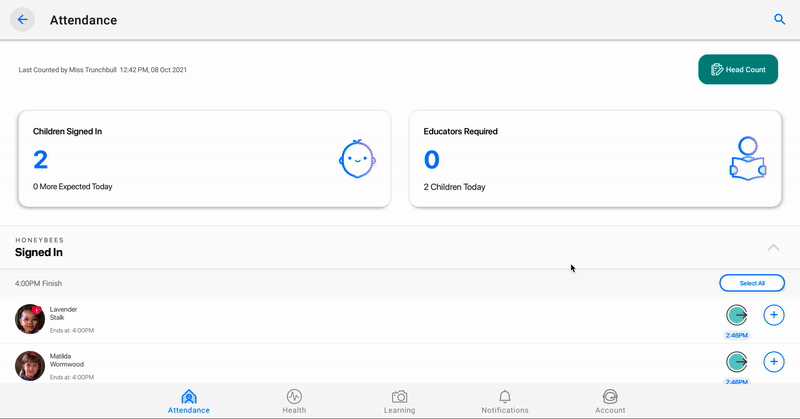Open Lavender Stalk's profile photo
This screenshot has height=419, width=800.
click(30, 319)
